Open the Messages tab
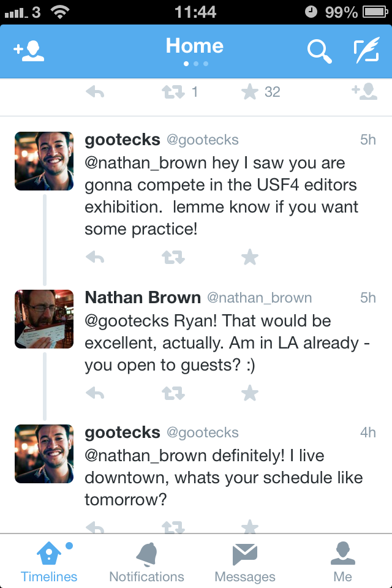 coord(245,562)
